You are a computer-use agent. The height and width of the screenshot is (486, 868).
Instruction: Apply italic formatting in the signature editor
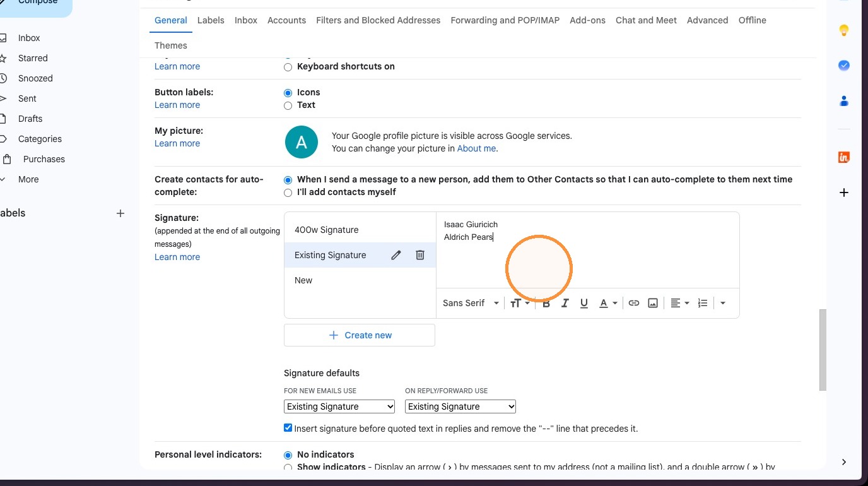pos(565,303)
